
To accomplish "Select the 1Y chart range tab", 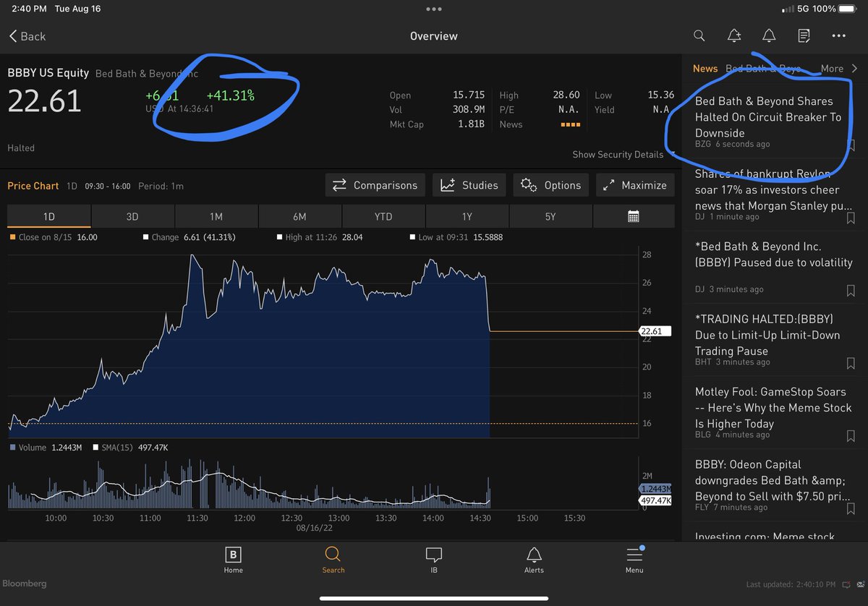I will coord(467,216).
